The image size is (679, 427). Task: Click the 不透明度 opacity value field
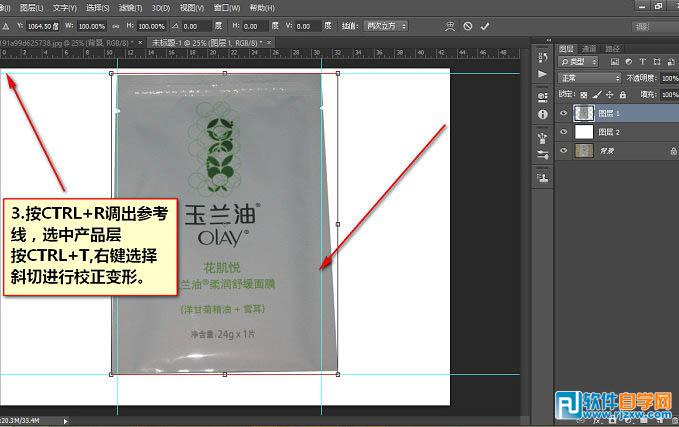(x=669, y=78)
